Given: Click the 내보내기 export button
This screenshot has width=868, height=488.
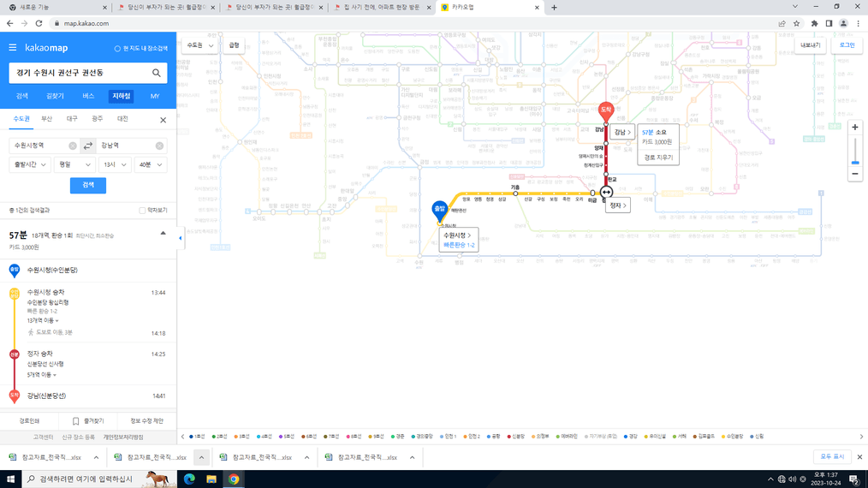Looking at the screenshot, I should 811,45.
